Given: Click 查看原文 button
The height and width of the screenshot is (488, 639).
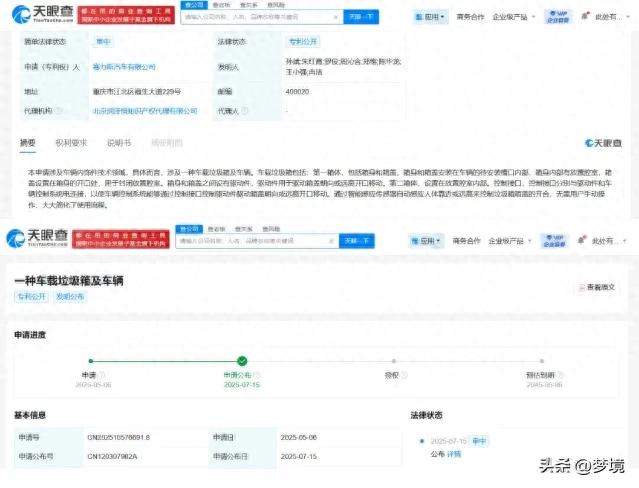Looking at the screenshot, I should click(x=597, y=287).
